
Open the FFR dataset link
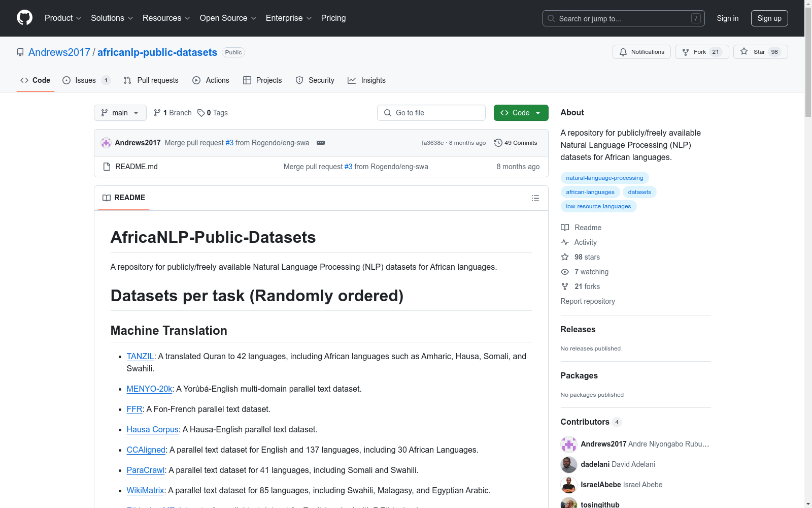click(x=134, y=409)
